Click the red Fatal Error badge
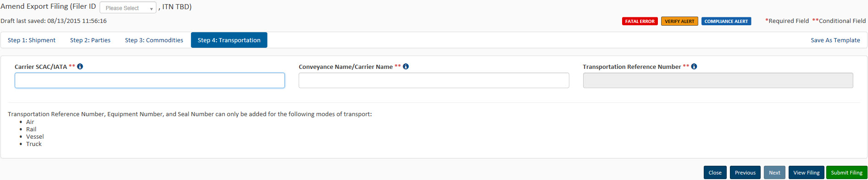868x180 pixels. (x=640, y=21)
